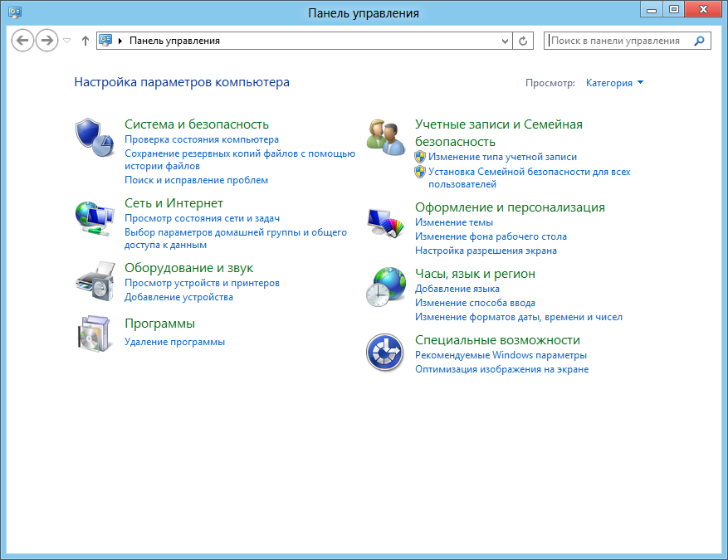Click the Network and Internet globe icon

pyautogui.click(x=94, y=217)
